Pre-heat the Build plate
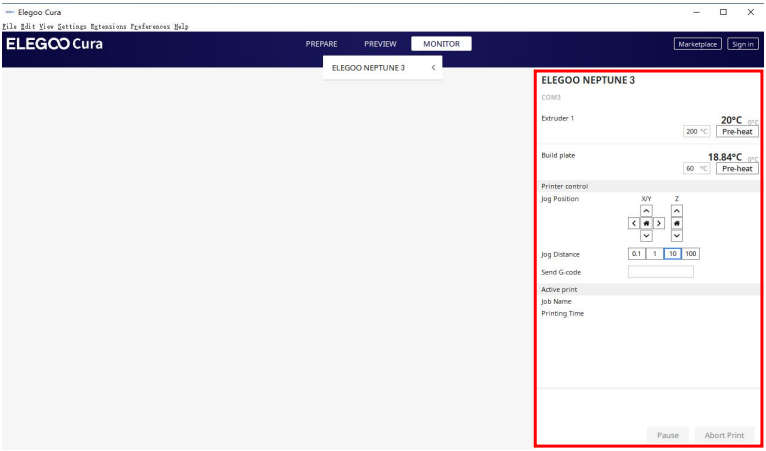This screenshot has height=451, width=766. pos(737,169)
